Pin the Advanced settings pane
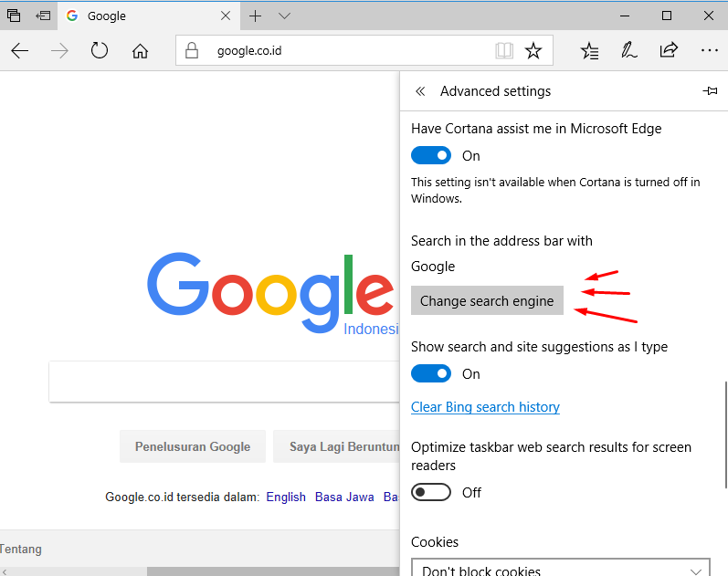 [710, 91]
